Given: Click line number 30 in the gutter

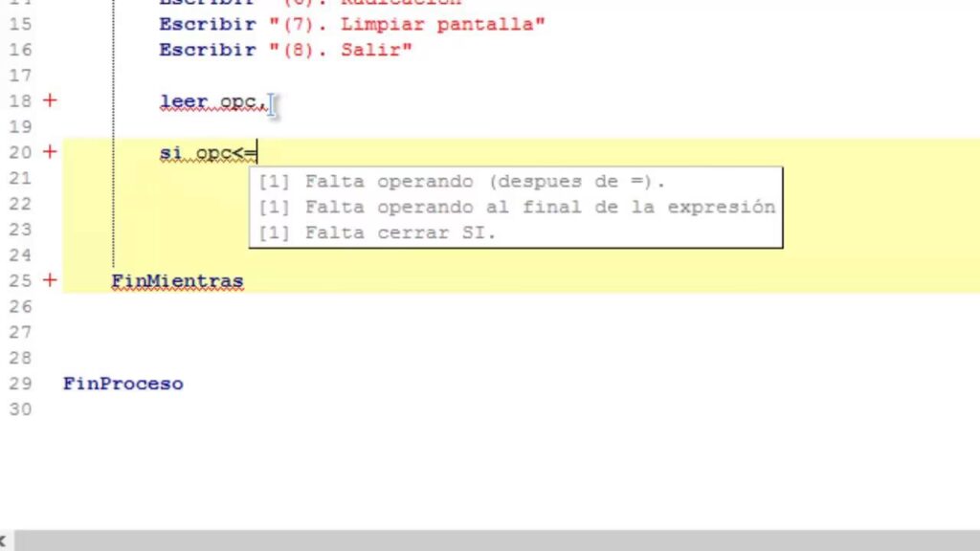Looking at the screenshot, I should (x=19, y=409).
